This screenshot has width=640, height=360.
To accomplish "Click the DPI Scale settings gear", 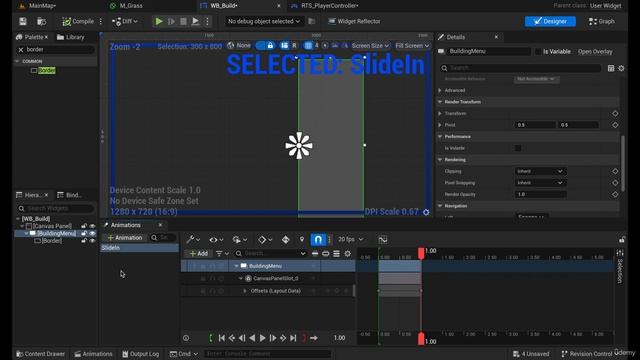I will tap(426, 212).
